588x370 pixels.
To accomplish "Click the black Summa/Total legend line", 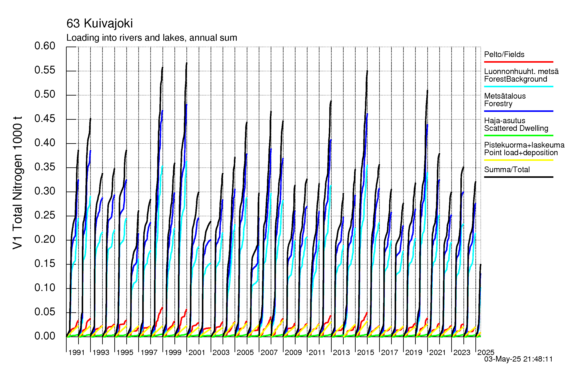I will 519,177.
